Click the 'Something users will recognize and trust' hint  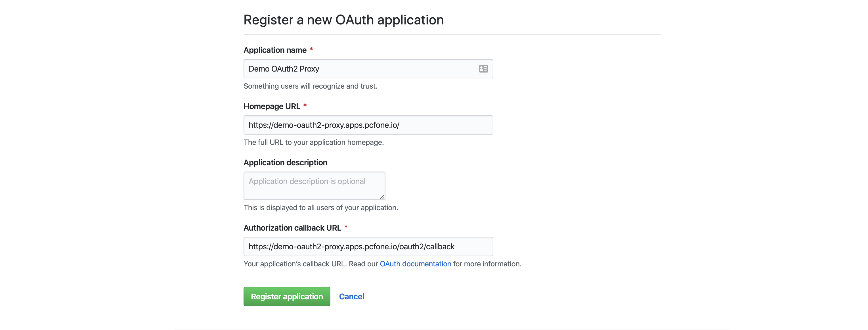(310, 86)
